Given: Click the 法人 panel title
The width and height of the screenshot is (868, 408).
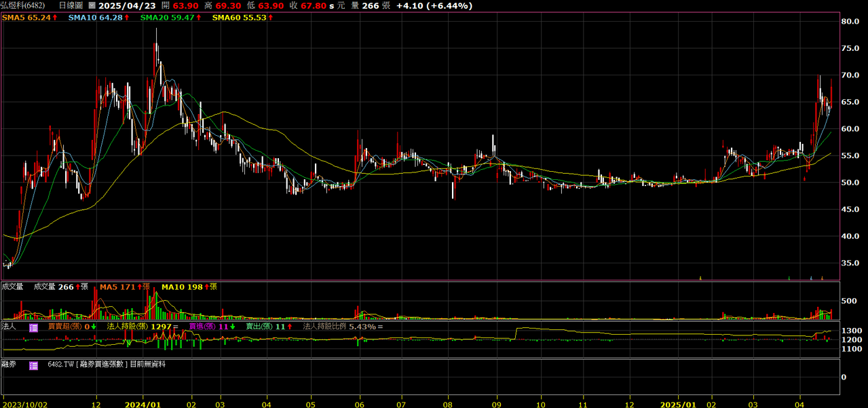Looking at the screenshot, I should 9,327.
